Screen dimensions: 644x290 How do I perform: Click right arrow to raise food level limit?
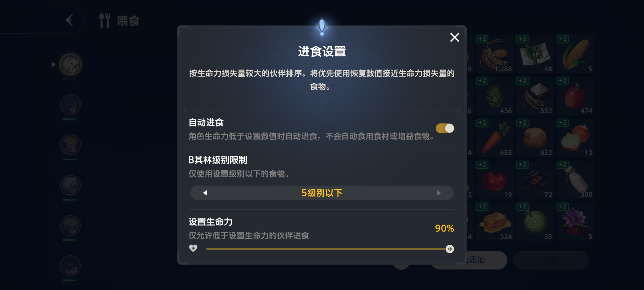tap(439, 193)
